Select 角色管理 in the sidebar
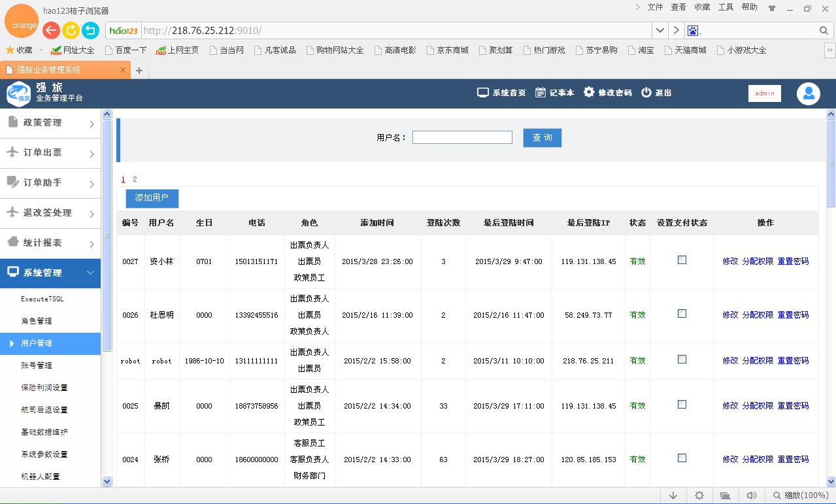The image size is (836, 504). pyautogui.click(x=37, y=321)
